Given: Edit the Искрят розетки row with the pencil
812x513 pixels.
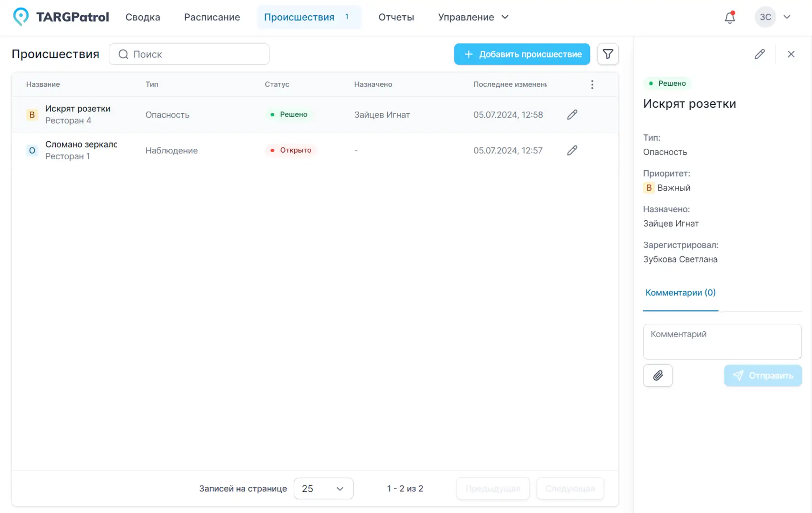Looking at the screenshot, I should click(x=572, y=115).
